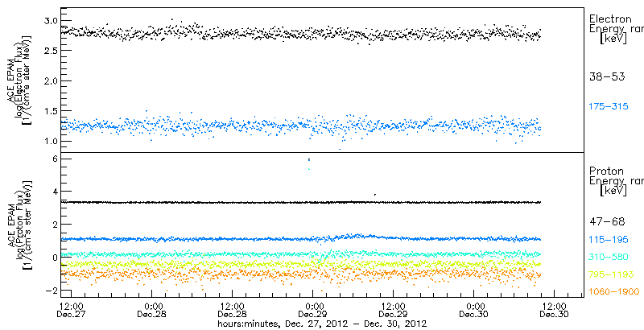The height and width of the screenshot is (330, 644).
Task: Click the 12:00 Dec.29 time axis label
Action: click(x=394, y=310)
